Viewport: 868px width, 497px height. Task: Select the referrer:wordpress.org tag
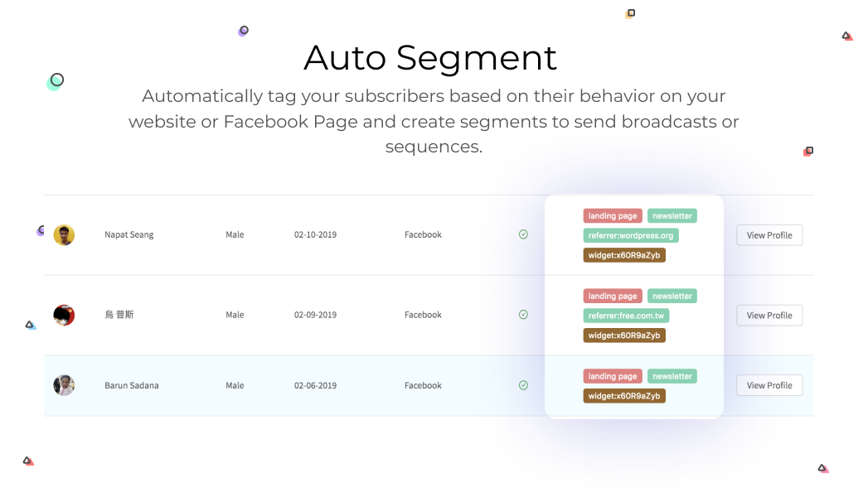tap(631, 235)
